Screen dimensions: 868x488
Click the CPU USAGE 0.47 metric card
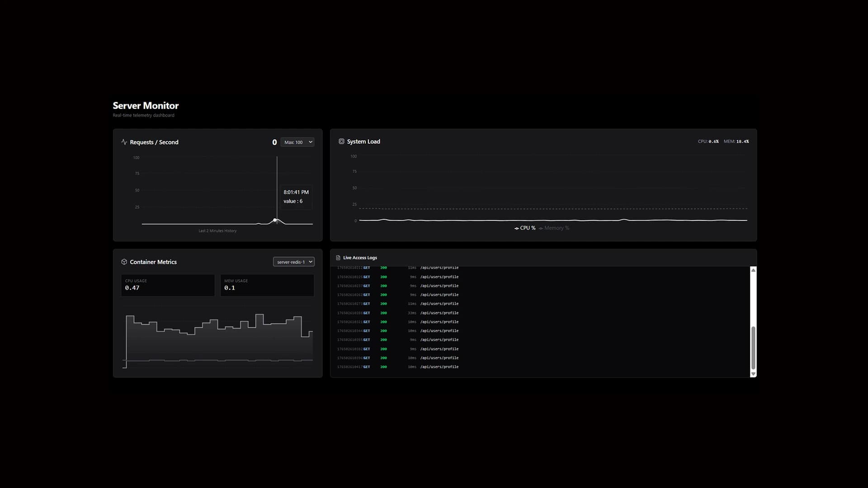167,285
